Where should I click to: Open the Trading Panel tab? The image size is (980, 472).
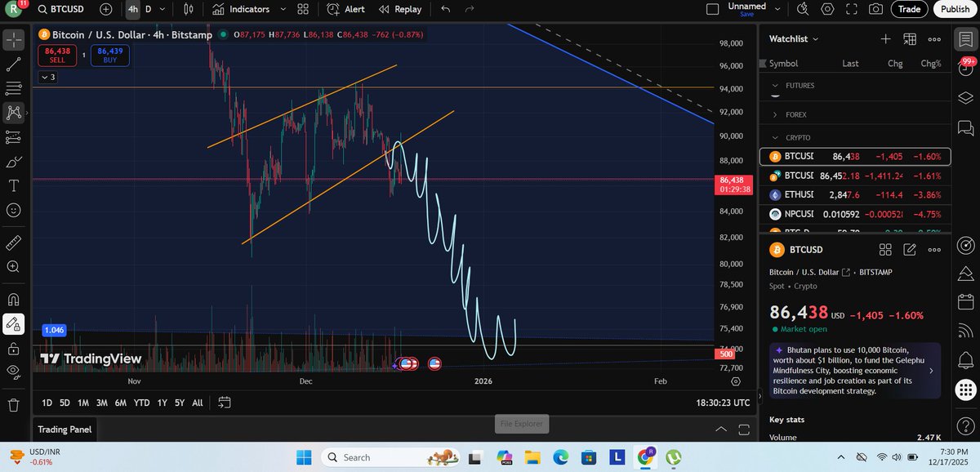(65, 430)
